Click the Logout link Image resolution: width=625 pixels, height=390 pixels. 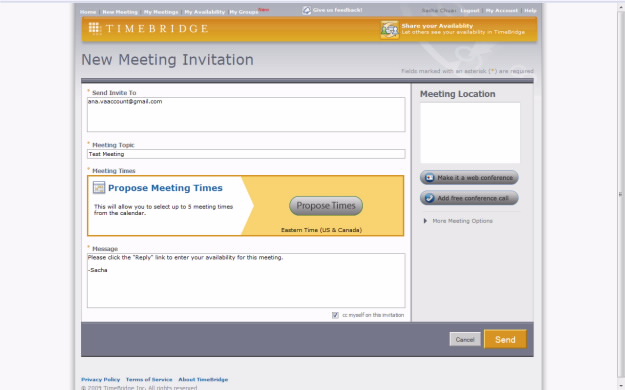tap(470, 10)
